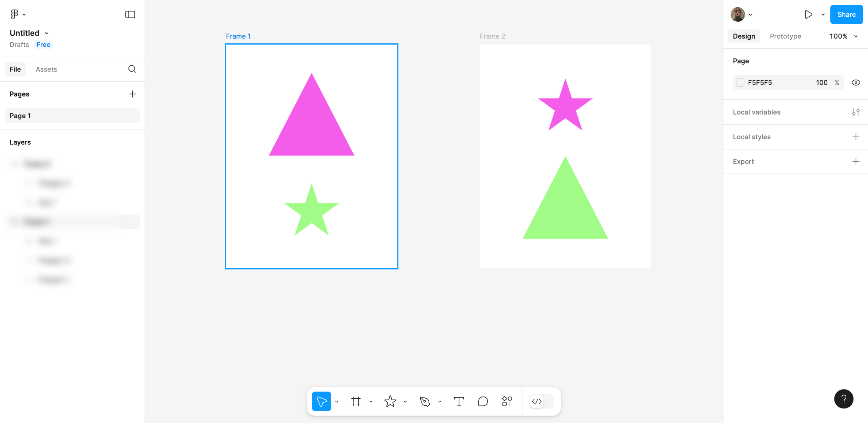Select the Text tool
The height and width of the screenshot is (423, 868).
(x=459, y=401)
